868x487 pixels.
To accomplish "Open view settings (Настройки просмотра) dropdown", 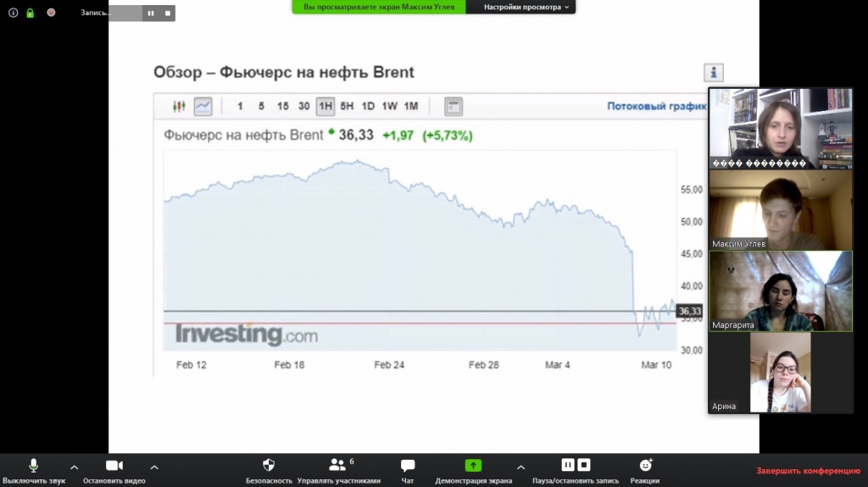I will coord(527,7).
